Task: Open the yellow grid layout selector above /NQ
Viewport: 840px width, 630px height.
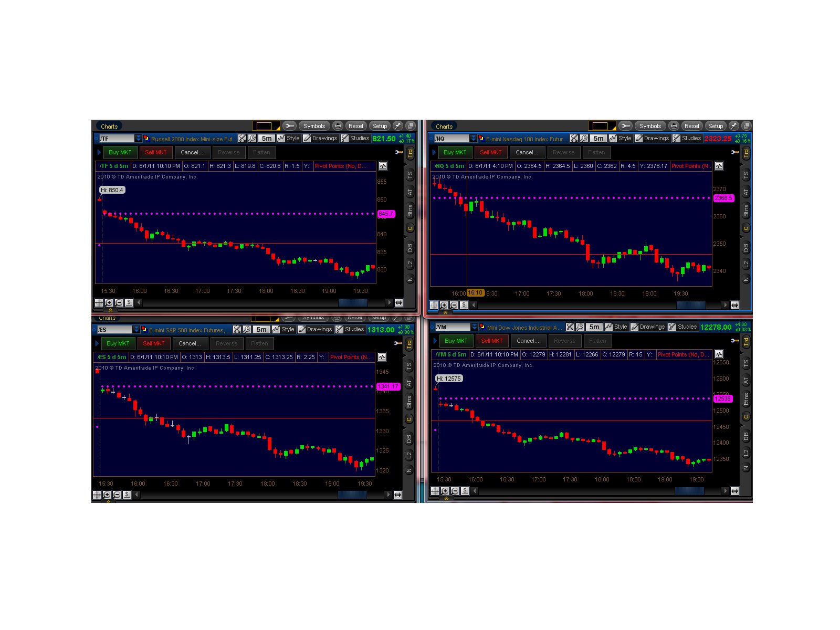Action: 602,126
